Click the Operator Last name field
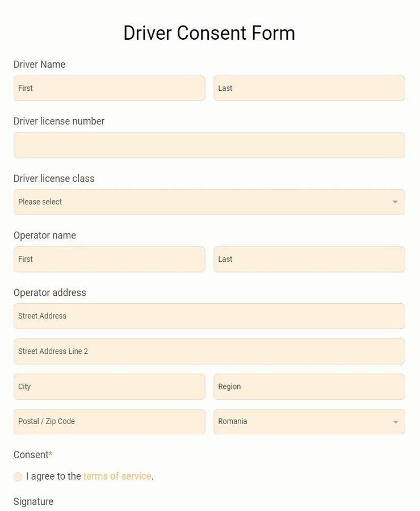The height and width of the screenshot is (511, 420). [x=309, y=259]
